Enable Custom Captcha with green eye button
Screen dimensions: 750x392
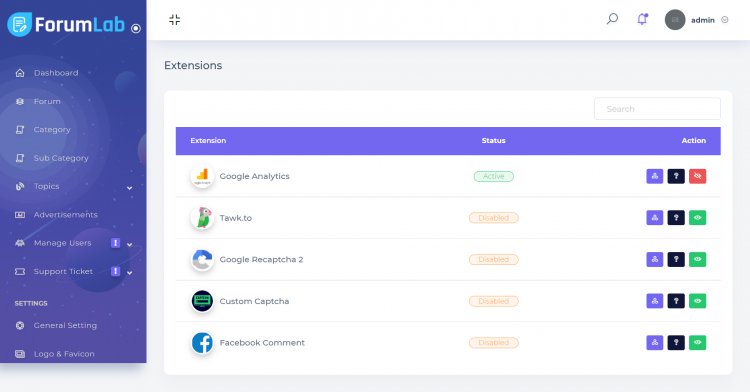click(x=697, y=301)
